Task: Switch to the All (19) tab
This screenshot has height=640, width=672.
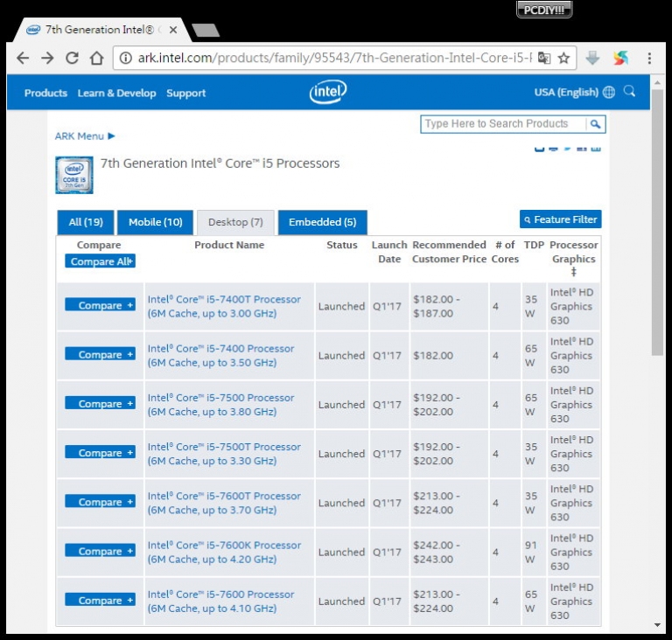Action: pyautogui.click(x=86, y=222)
